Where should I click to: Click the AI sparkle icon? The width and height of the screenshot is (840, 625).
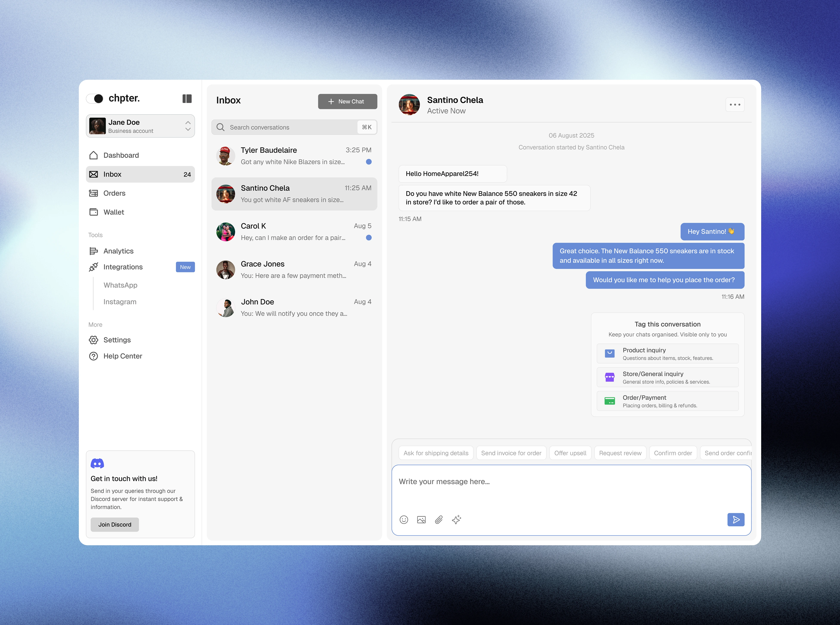(x=456, y=519)
